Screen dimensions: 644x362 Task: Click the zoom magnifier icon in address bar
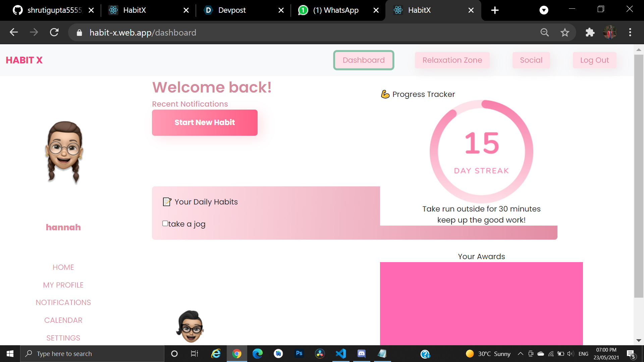click(545, 33)
